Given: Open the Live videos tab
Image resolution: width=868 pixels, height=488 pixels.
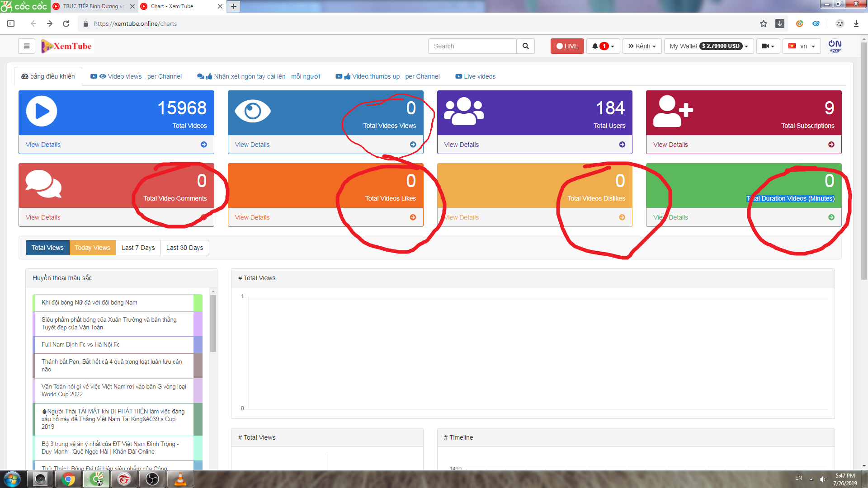Looking at the screenshot, I should [475, 76].
